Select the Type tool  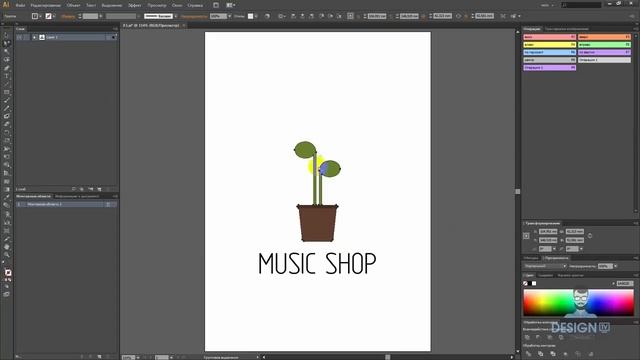(x=7, y=76)
